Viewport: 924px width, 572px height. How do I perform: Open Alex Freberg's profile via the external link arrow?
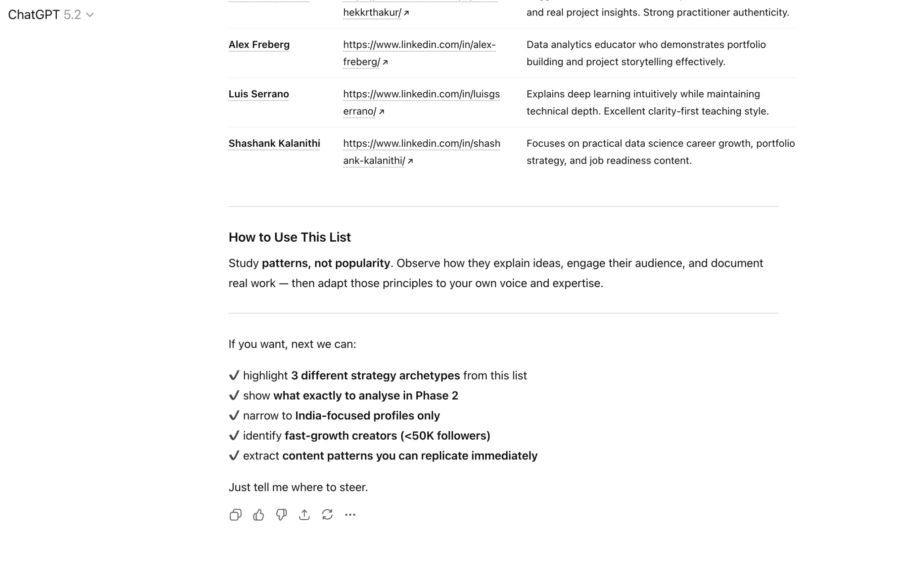point(386,62)
